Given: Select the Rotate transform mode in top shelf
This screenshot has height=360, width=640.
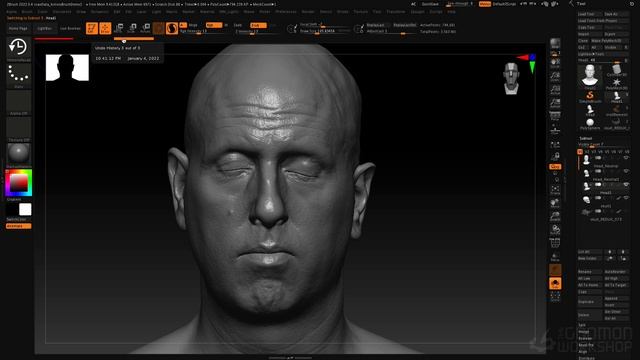Looking at the screenshot, I should 145,28.
